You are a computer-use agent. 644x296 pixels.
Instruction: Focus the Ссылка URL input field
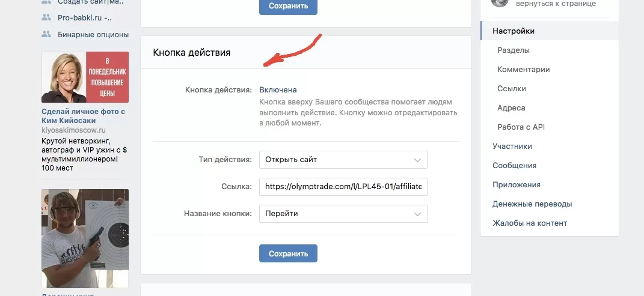pyautogui.click(x=343, y=187)
